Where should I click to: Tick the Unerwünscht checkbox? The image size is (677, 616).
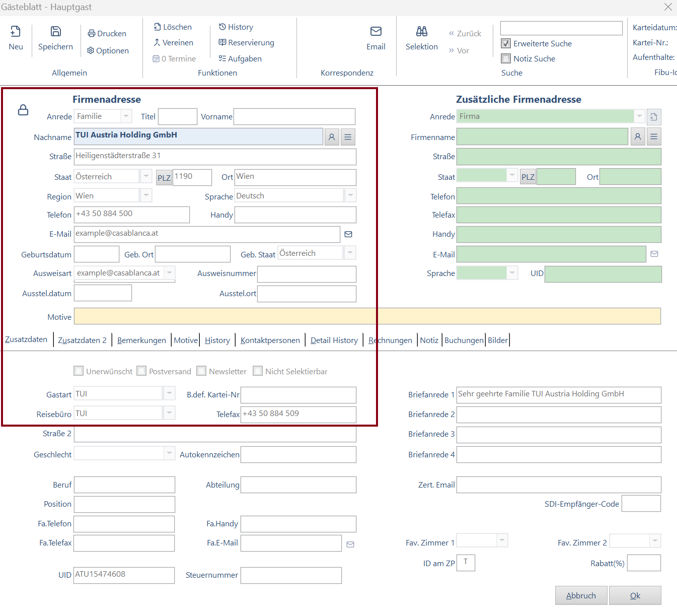[x=79, y=371]
